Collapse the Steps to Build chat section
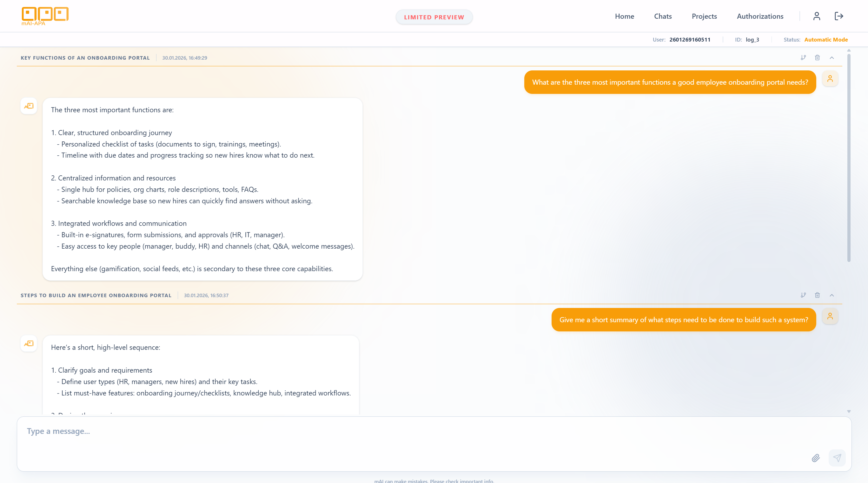 coord(832,295)
